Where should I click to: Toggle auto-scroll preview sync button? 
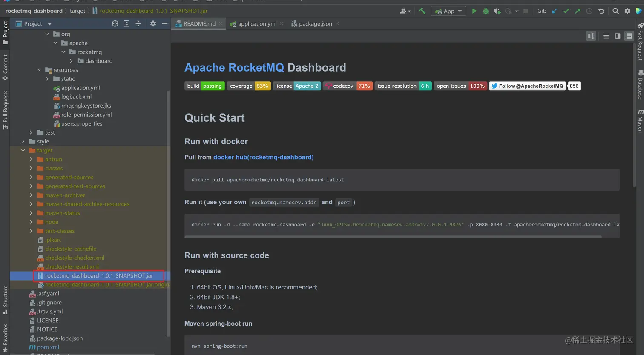(x=591, y=36)
